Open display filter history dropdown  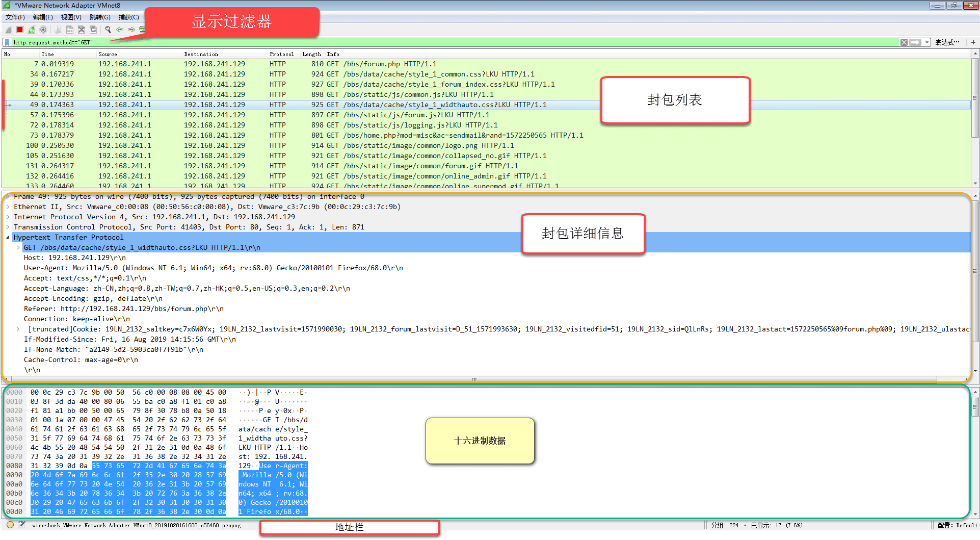pyautogui.click(x=927, y=42)
